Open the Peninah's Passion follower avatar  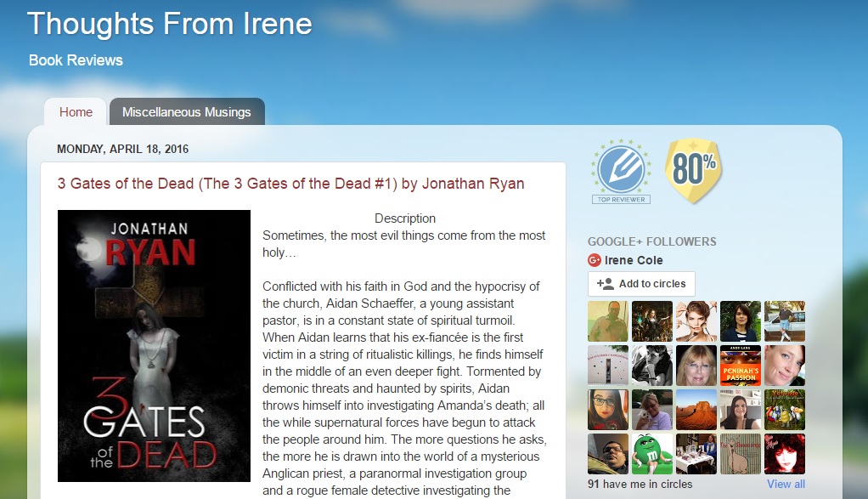click(x=741, y=366)
